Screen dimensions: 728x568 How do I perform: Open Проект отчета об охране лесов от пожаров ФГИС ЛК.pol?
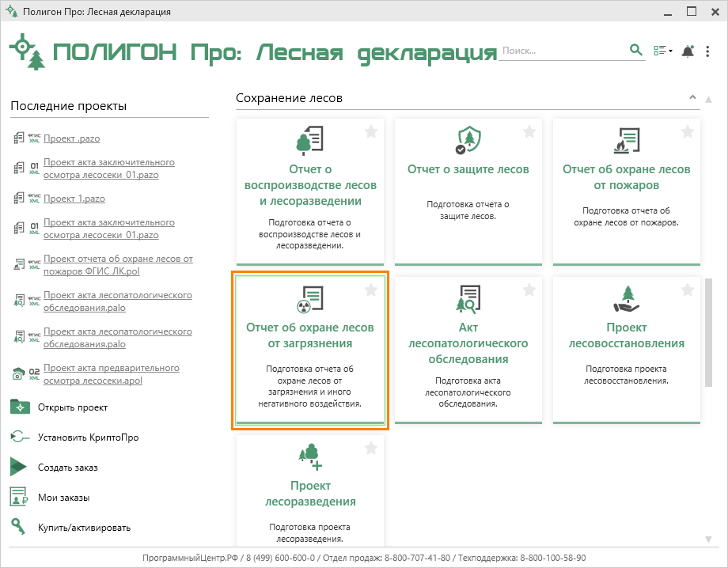tap(118, 264)
